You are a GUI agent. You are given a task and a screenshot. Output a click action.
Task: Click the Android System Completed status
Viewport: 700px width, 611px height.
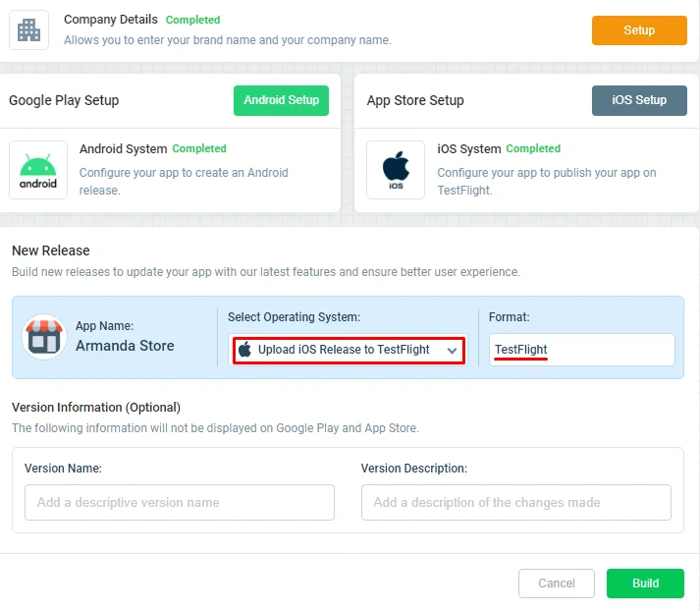(x=199, y=148)
